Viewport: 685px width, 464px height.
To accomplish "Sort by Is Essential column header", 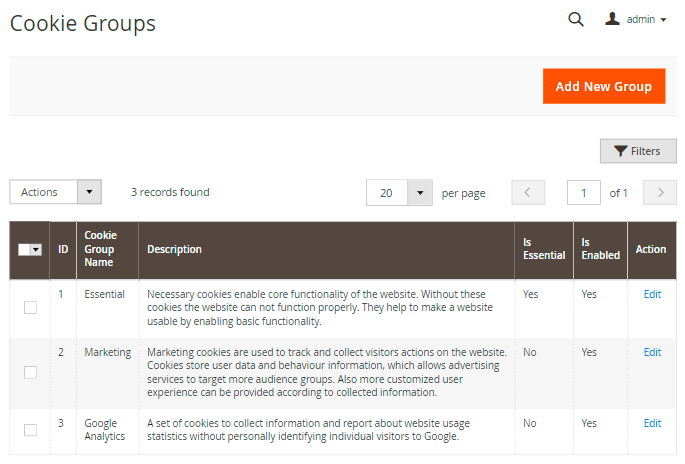I will (544, 250).
